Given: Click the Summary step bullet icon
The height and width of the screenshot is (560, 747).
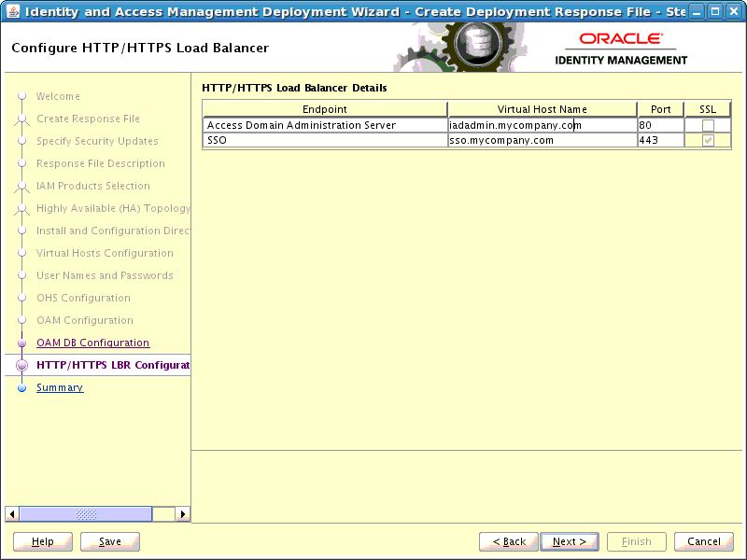Looking at the screenshot, I should pyautogui.click(x=21, y=387).
